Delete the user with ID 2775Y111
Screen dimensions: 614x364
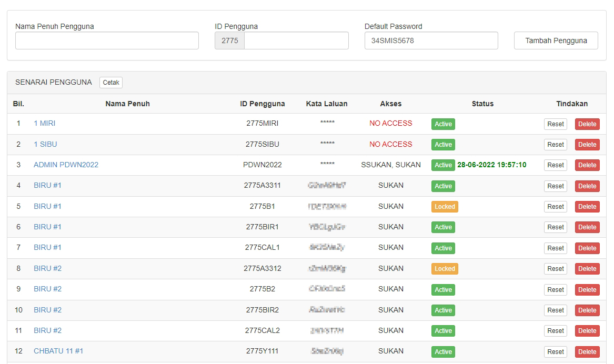click(587, 352)
